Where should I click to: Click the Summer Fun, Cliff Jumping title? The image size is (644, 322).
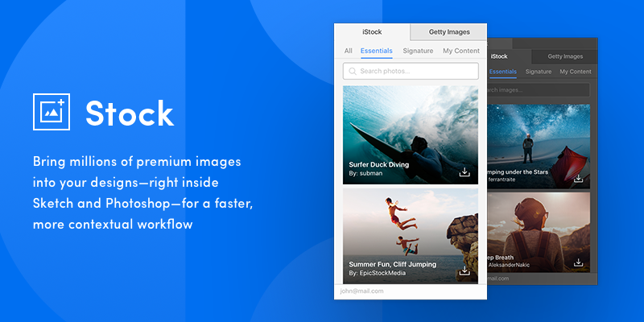tap(392, 264)
